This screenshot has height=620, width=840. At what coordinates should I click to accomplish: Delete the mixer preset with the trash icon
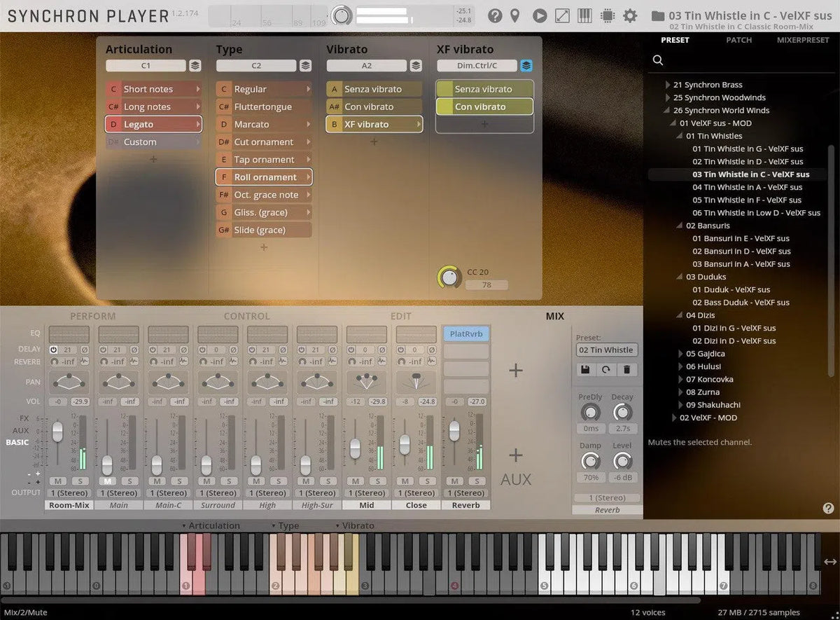click(626, 369)
